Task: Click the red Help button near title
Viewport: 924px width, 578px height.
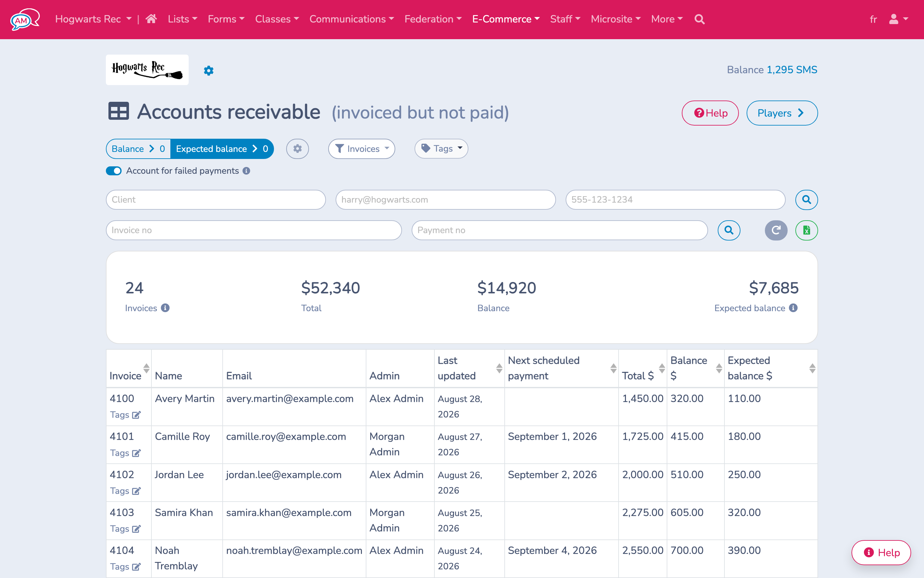Action: click(x=710, y=113)
